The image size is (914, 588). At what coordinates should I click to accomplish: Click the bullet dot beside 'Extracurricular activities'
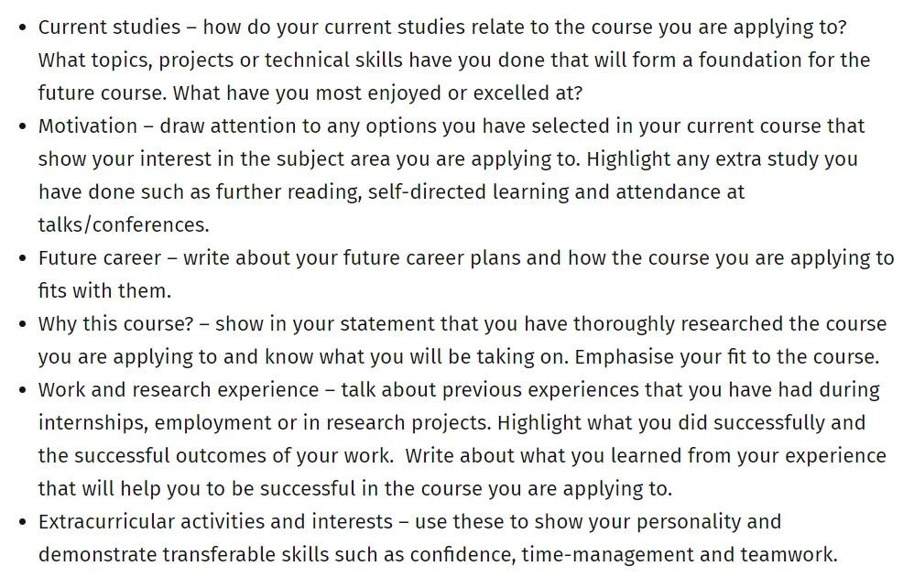tap(22, 522)
